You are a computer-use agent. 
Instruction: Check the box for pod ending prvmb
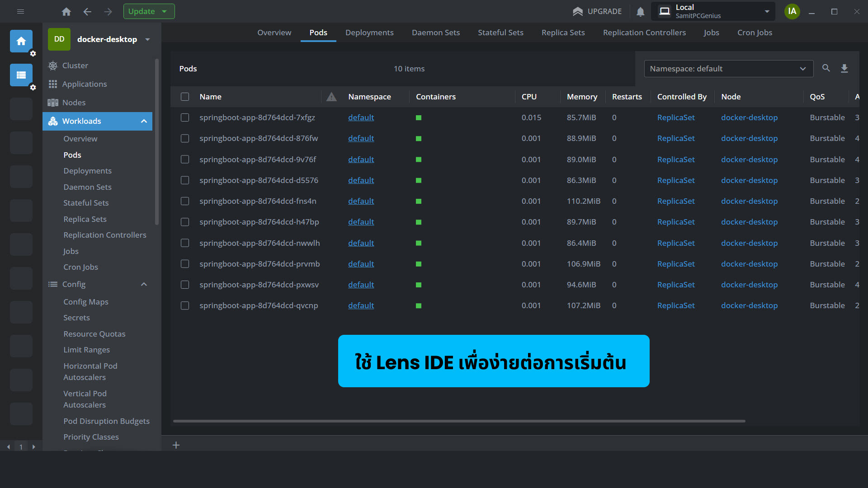pos(185,264)
